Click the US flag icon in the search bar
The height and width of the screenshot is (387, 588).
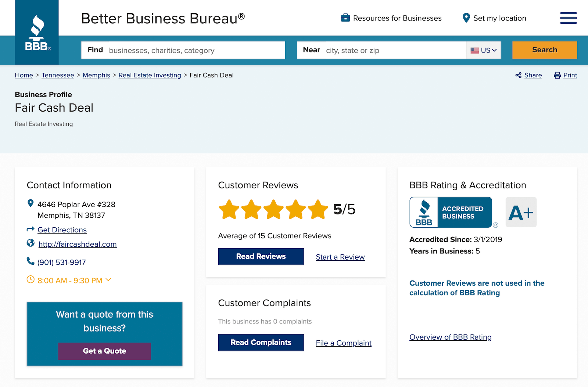click(x=475, y=51)
